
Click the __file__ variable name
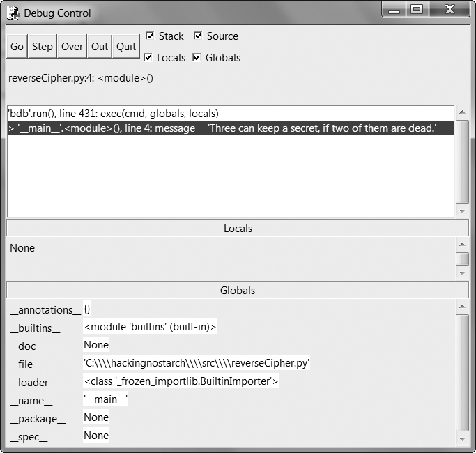(26, 364)
